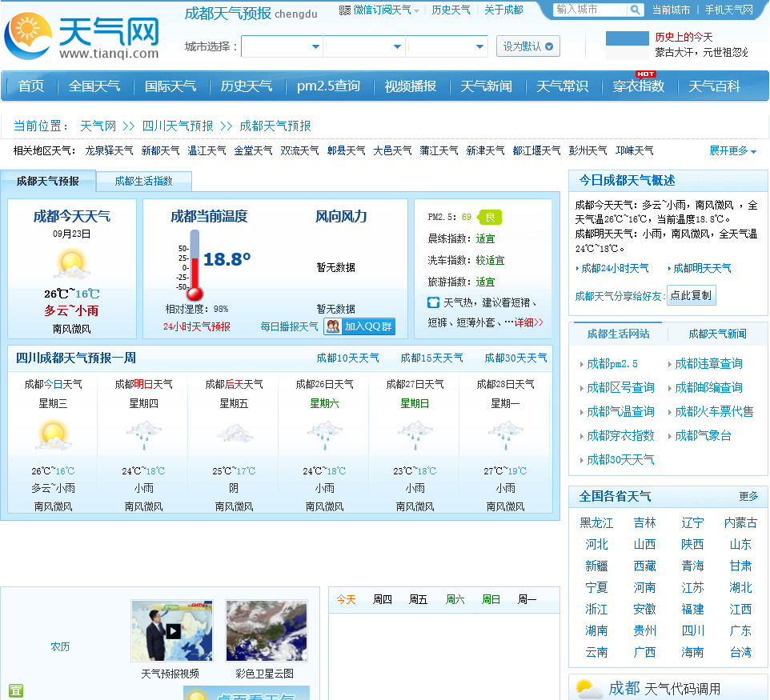Screen dimensions: 770x700
Task: Open 国际天气 navigation item
Action: [170, 86]
